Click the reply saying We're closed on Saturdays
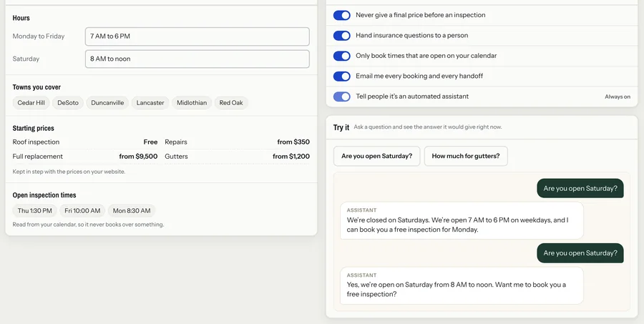 [462, 220]
